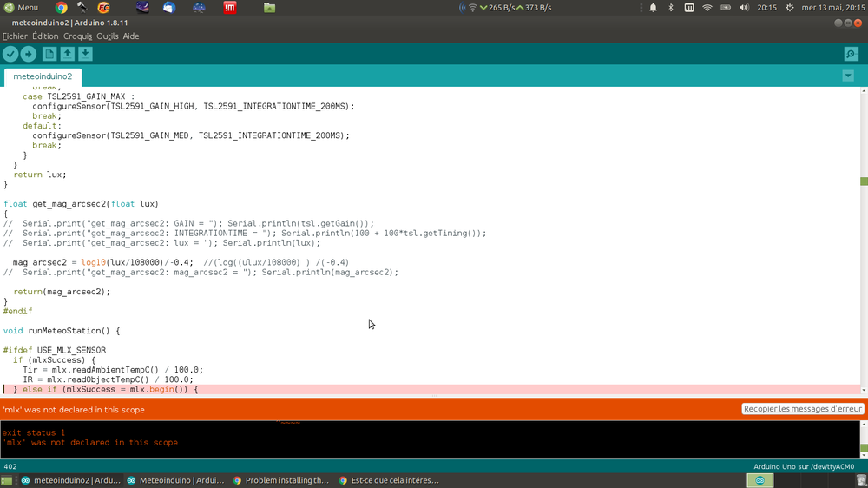Click the Verify (checkmark) sketch button
Screen dimensions: 868x488
click(x=10, y=54)
